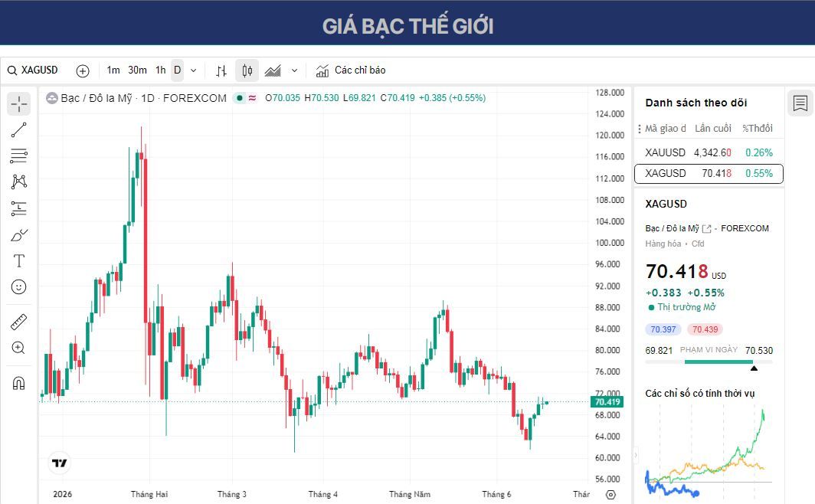Click the 100.000 price axis label
Image resolution: width=815 pixels, height=504 pixels.
coord(610,243)
